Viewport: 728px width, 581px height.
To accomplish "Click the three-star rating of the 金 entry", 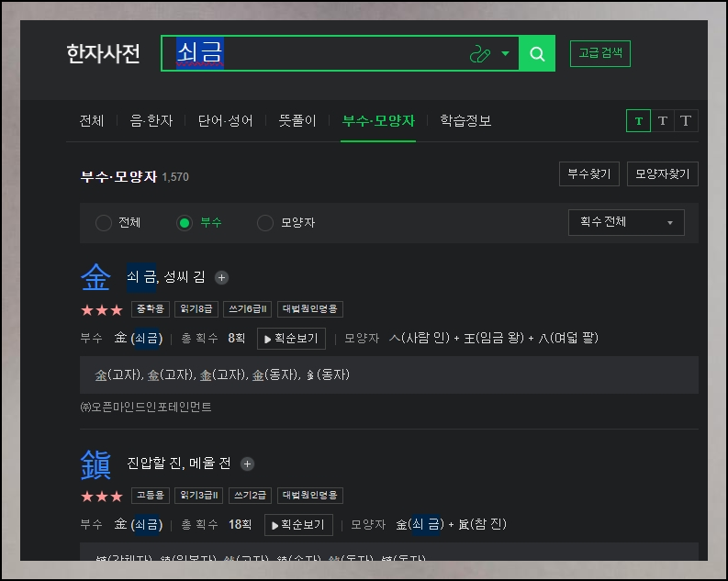I will coord(102,309).
